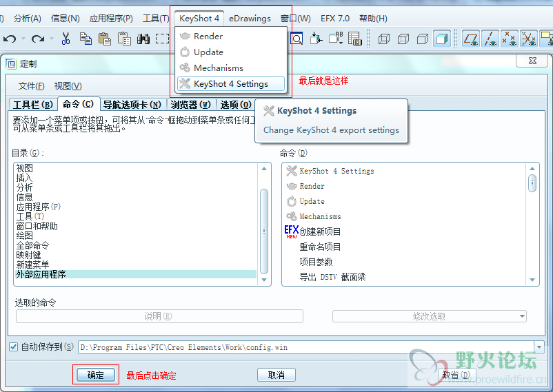Open the config.win path dropdown
This screenshot has width=553, height=392.
pos(539,347)
